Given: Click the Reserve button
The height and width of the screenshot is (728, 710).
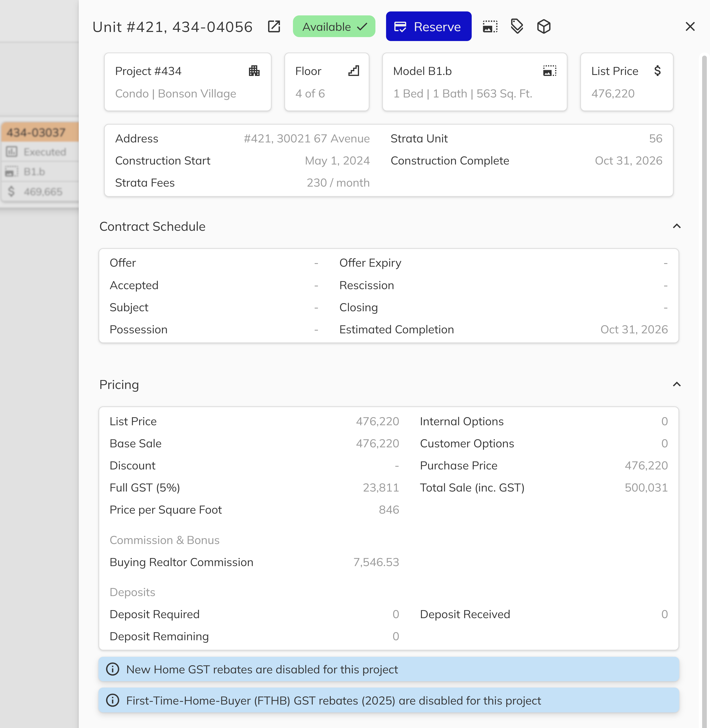Looking at the screenshot, I should click(428, 26).
